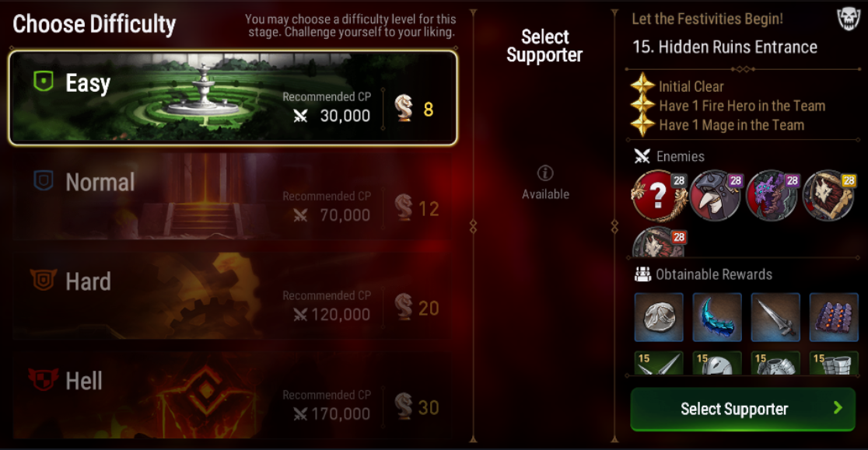This screenshot has height=450, width=868.
Task: Inspect the fifth enemy in second row
Action: tap(659, 242)
